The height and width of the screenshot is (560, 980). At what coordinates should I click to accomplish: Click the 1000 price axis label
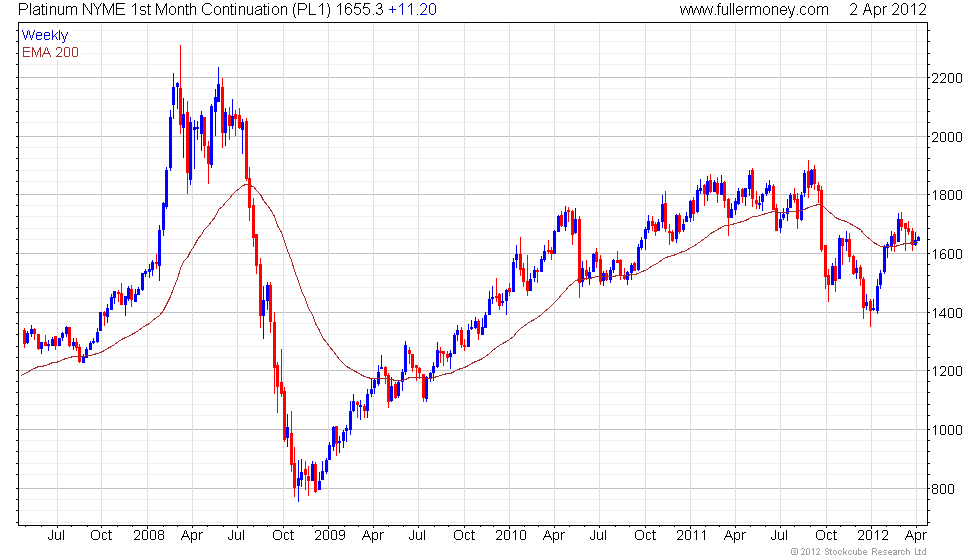tap(948, 430)
